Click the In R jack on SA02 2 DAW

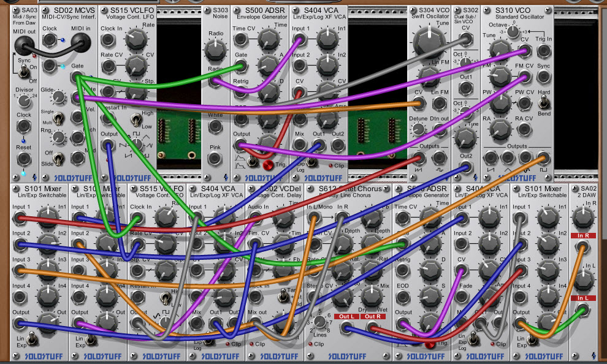coord(582,247)
